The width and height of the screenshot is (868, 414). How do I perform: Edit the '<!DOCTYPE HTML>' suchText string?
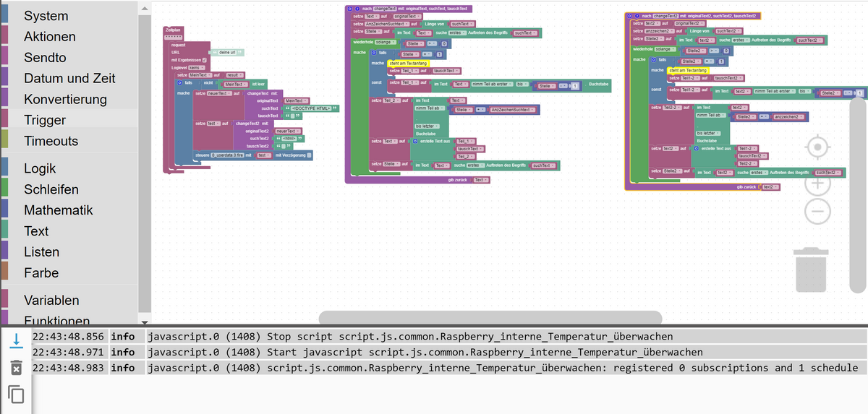pyautogui.click(x=311, y=108)
